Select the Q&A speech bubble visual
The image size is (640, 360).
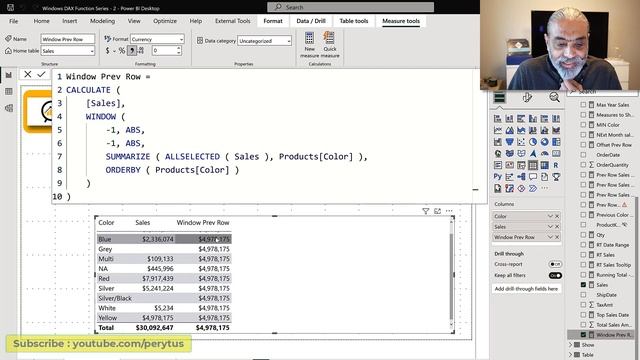pos(533,177)
